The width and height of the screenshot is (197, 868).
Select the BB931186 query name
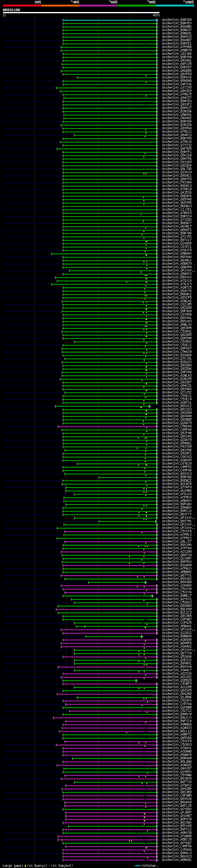11,10
